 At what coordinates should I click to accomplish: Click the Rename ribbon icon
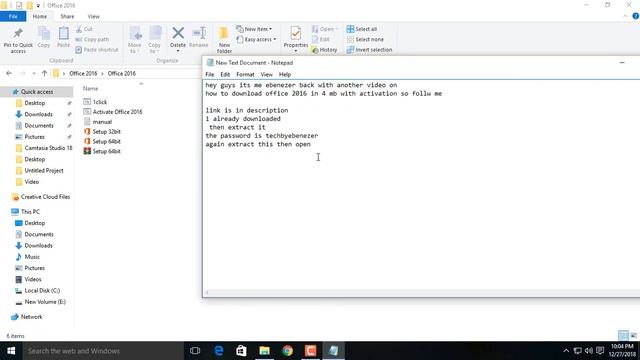[x=199, y=37]
